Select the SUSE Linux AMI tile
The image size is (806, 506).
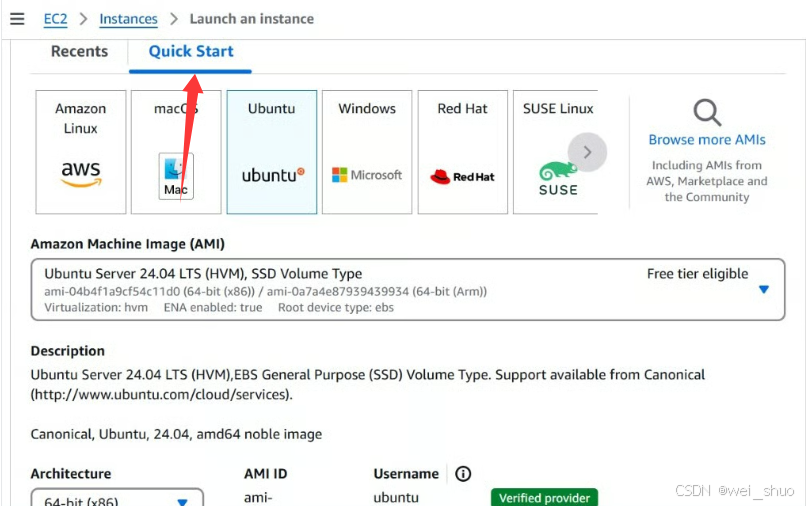tap(556, 152)
